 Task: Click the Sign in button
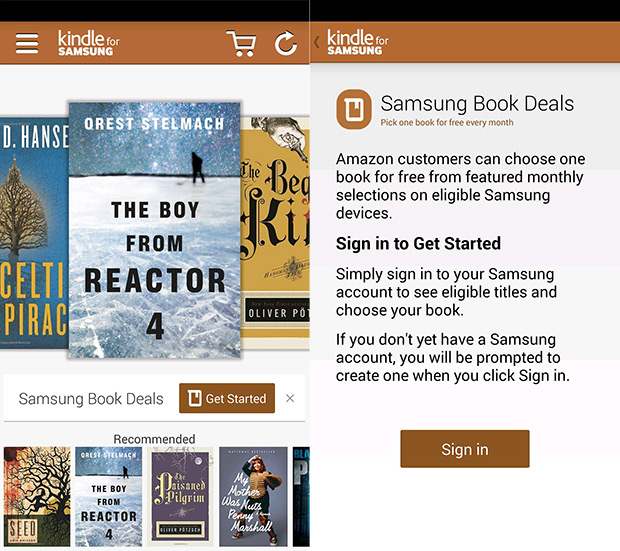(x=465, y=449)
